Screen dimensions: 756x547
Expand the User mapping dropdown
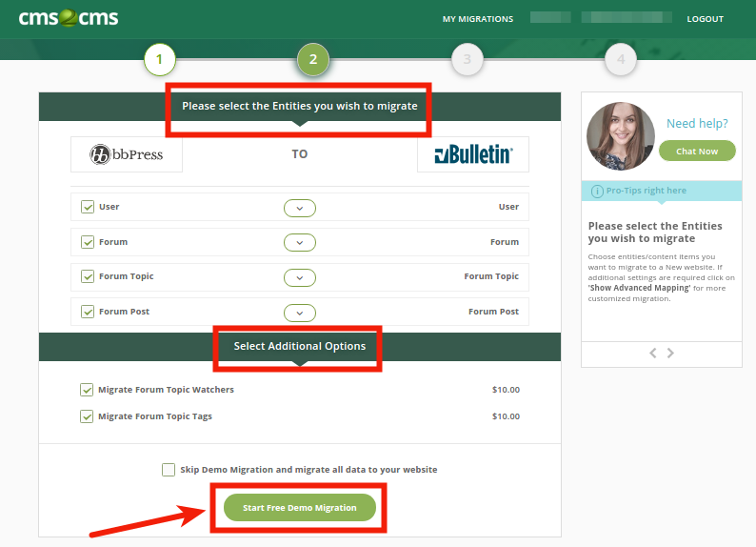coord(300,209)
